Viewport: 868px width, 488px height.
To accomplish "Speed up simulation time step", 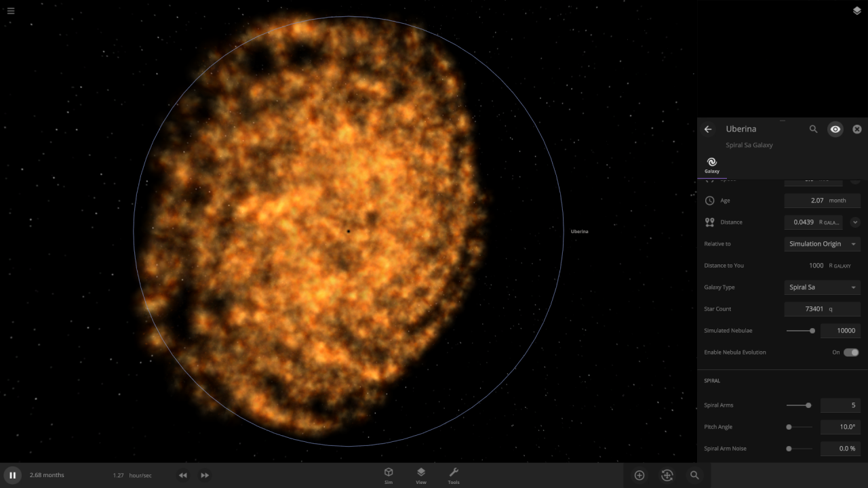I will (205, 475).
